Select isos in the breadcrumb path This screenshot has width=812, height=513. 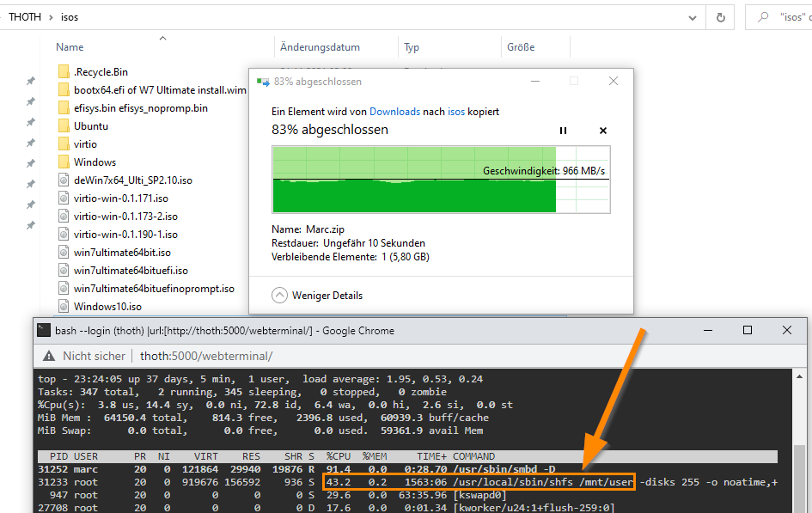[70, 17]
